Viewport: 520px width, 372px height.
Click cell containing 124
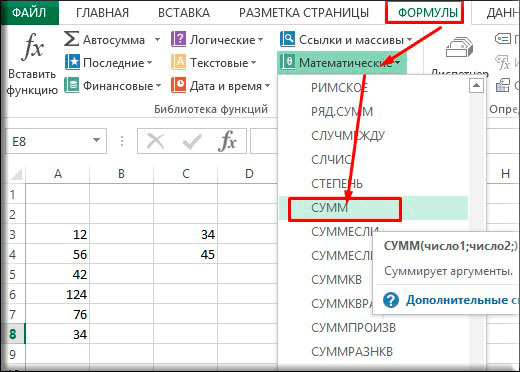pos(58,294)
